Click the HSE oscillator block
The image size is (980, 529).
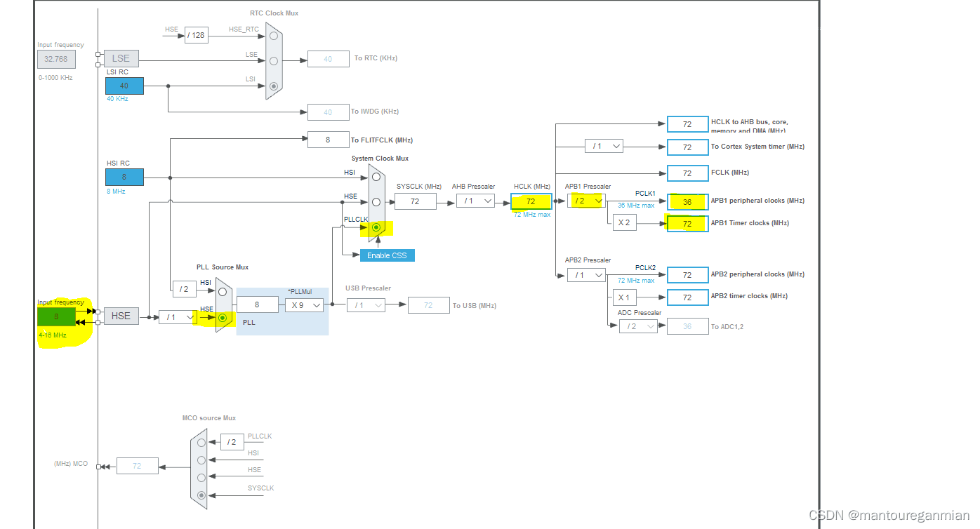[121, 316]
